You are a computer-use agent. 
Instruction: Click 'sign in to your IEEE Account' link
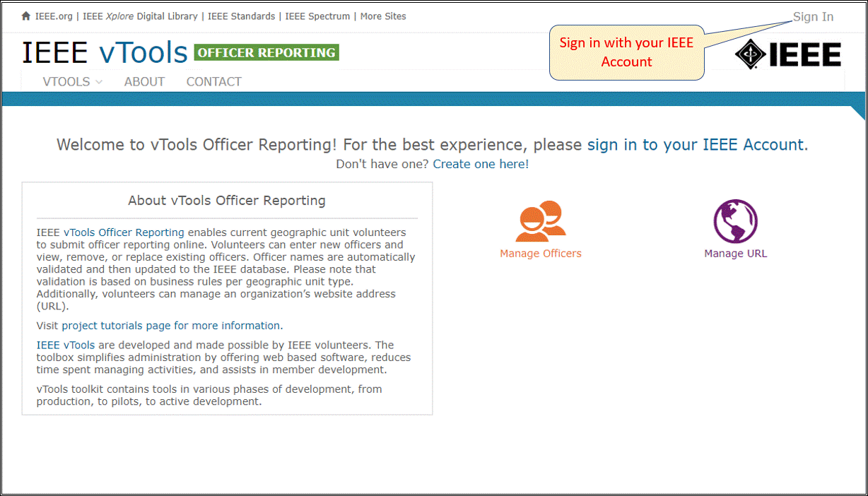696,145
